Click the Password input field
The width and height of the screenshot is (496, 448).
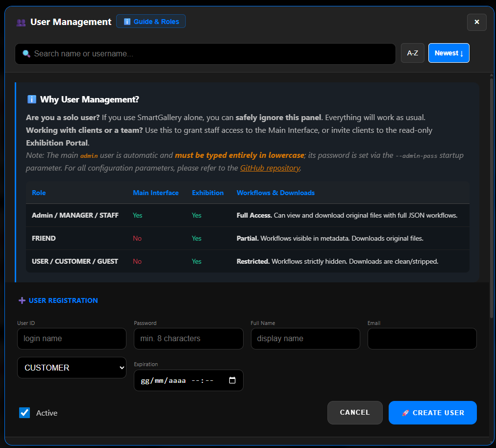188,338
